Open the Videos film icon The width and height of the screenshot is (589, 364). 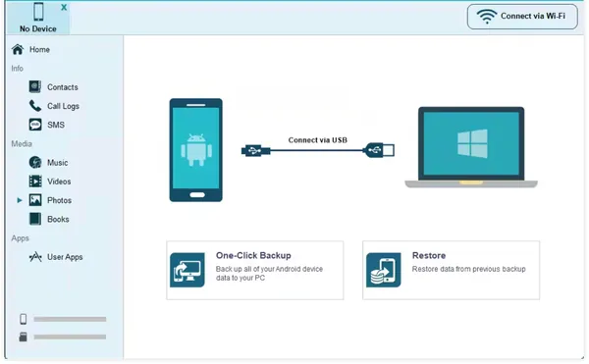[x=35, y=182]
